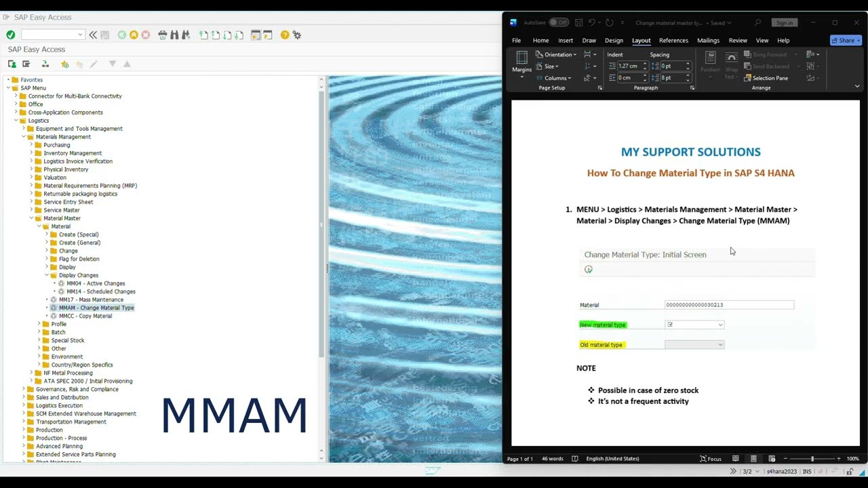Click the Flag for Deletion folder
The height and width of the screenshot is (488, 868).
click(79, 259)
